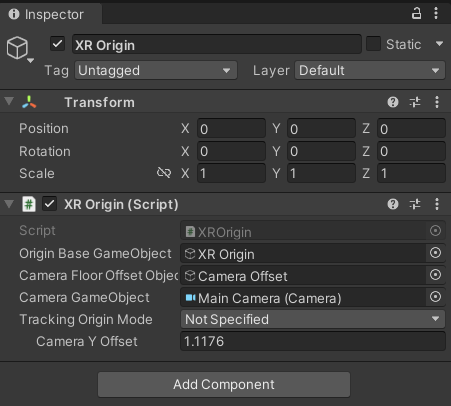451x406 pixels.
Task: Click the Scale Y field
Action: tap(321, 173)
